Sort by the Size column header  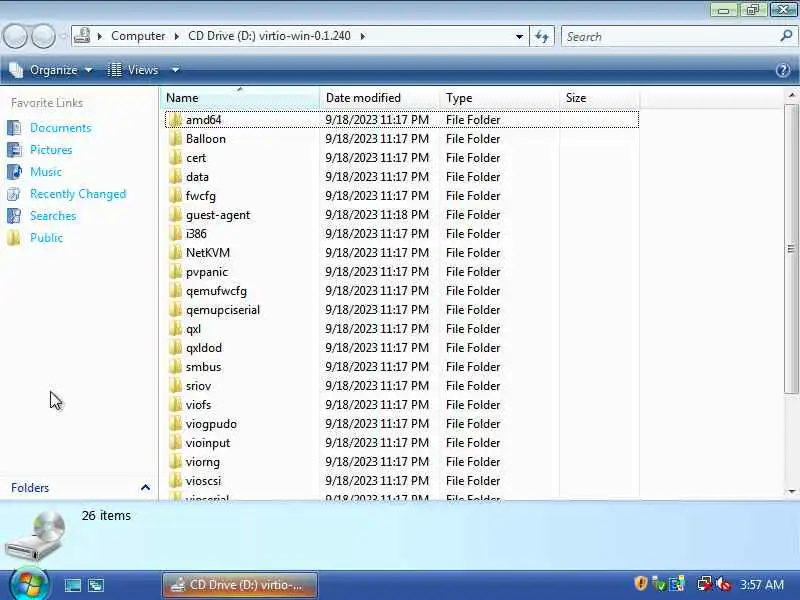click(599, 97)
